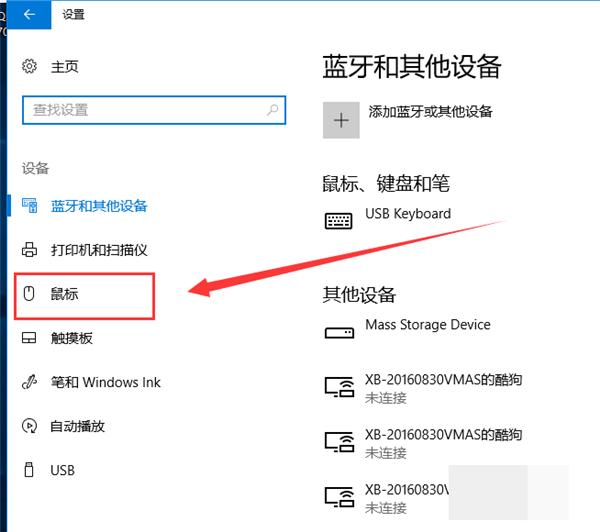The width and height of the screenshot is (600, 532).
Task: Click 设置 window title text
Action: coord(73,15)
